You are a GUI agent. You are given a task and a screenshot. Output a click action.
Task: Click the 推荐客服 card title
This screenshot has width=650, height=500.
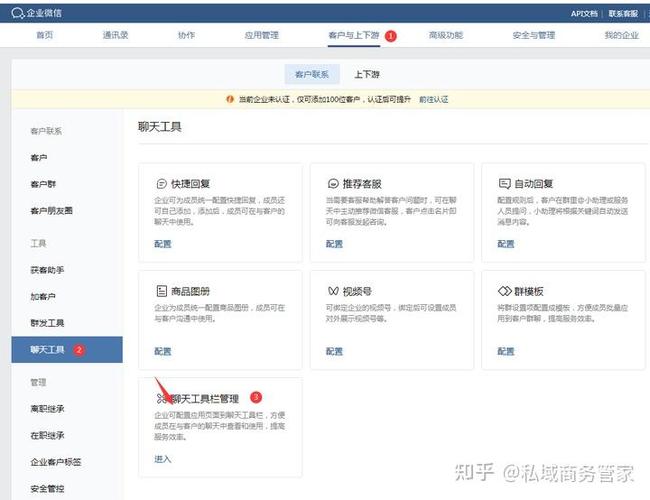pyautogui.click(x=362, y=184)
